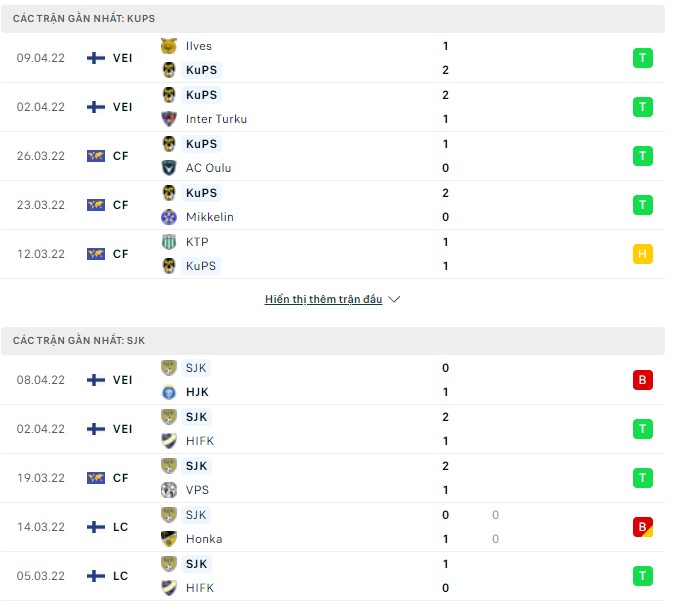
Task: Click the VPS club logo
Action: click(168, 490)
